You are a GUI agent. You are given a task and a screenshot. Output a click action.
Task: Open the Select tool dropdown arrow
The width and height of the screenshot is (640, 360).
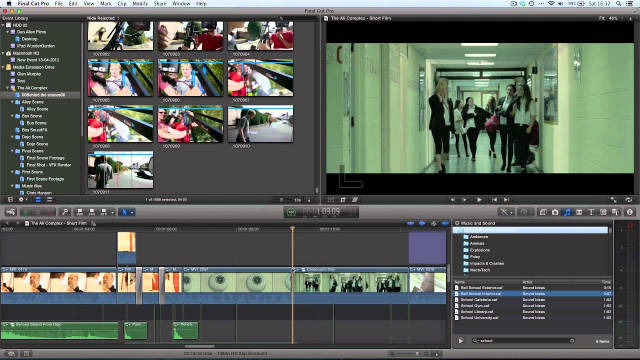pyautogui.click(x=132, y=212)
